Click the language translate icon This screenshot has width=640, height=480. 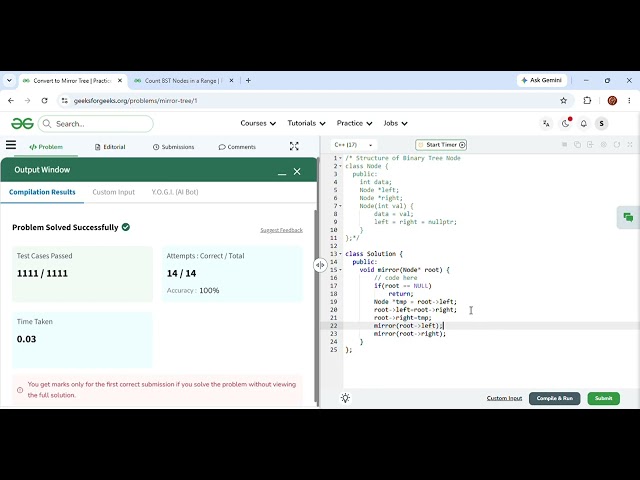coord(546,123)
